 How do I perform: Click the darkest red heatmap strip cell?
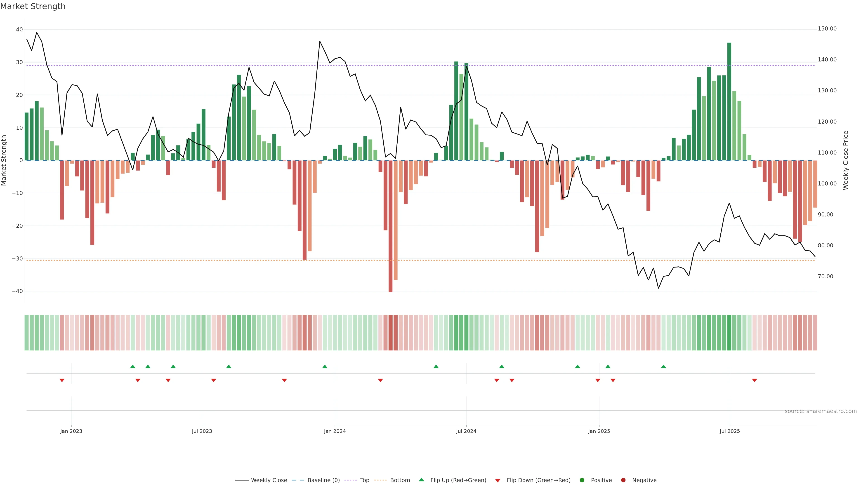point(391,333)
